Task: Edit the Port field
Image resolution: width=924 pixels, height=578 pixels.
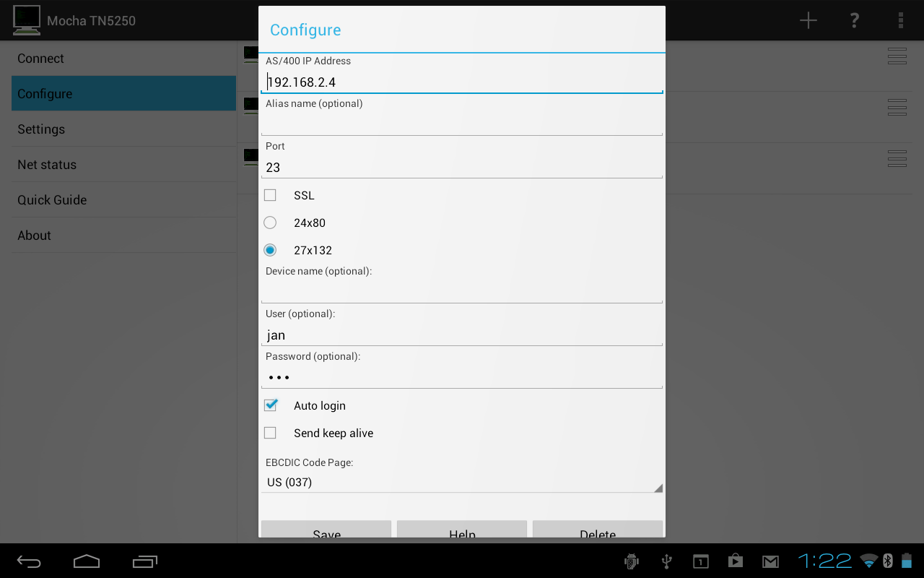Action: point(462,167)
